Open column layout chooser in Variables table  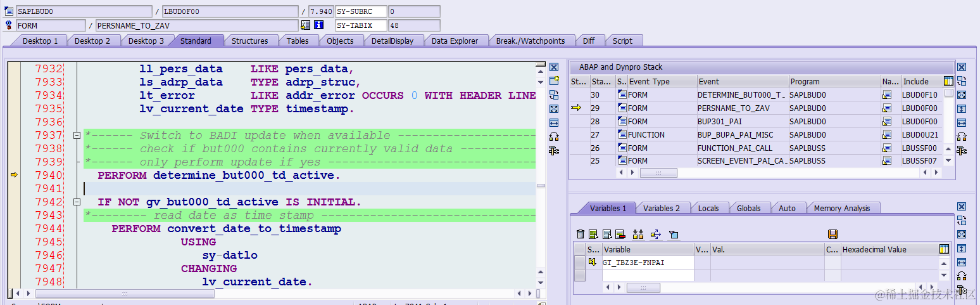click(x=945, y=249)
